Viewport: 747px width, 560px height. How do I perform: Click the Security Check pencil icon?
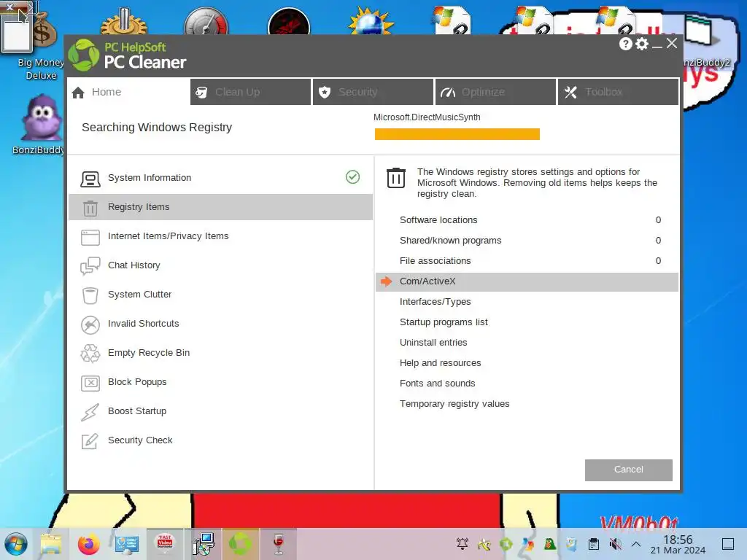90,441
